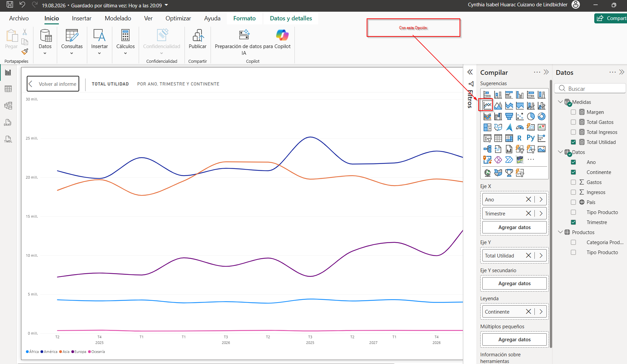The image size is (627, 364).
Task: Check the Margen measure checkbox
Action: (x=574, y=112)
